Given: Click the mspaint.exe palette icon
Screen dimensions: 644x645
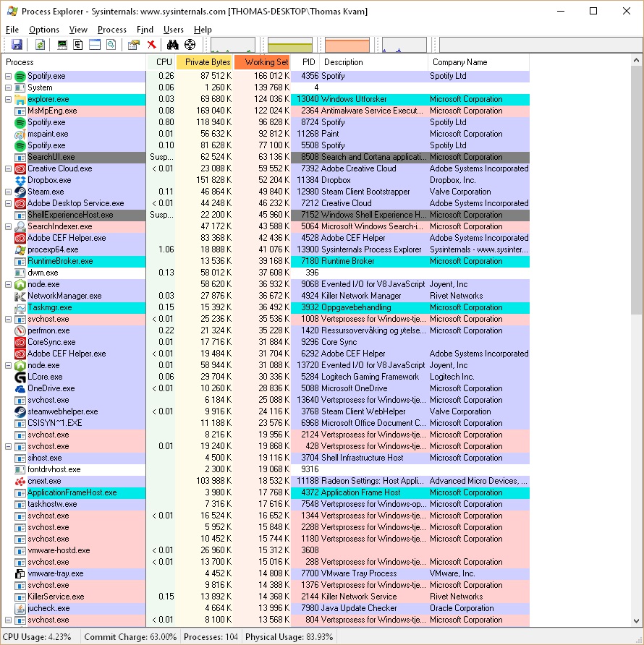Looking at the screenshot, I should (x=20, y=134).
